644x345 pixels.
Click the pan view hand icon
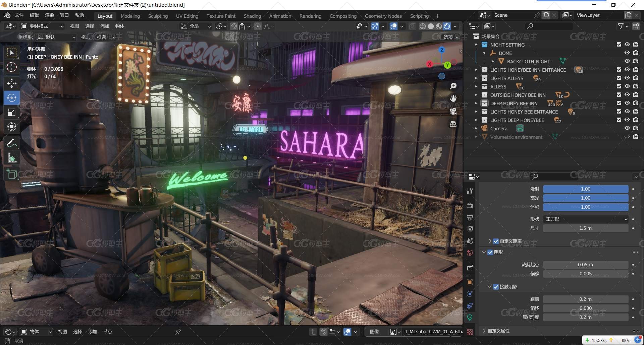[453, 98]
